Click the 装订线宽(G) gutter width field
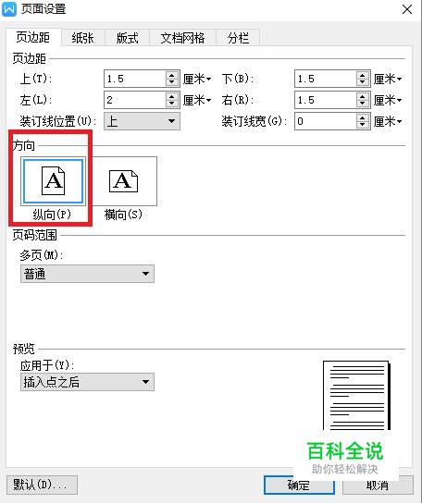 point(326,121)
